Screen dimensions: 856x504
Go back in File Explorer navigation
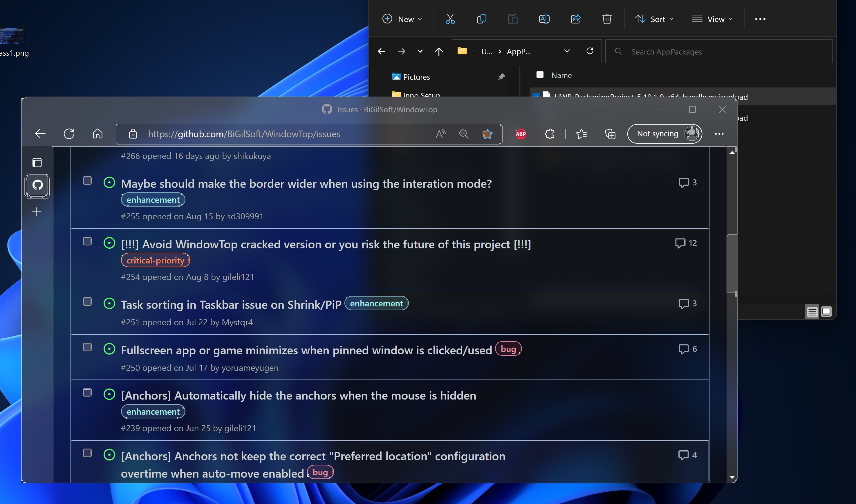(x=381, y=51)
